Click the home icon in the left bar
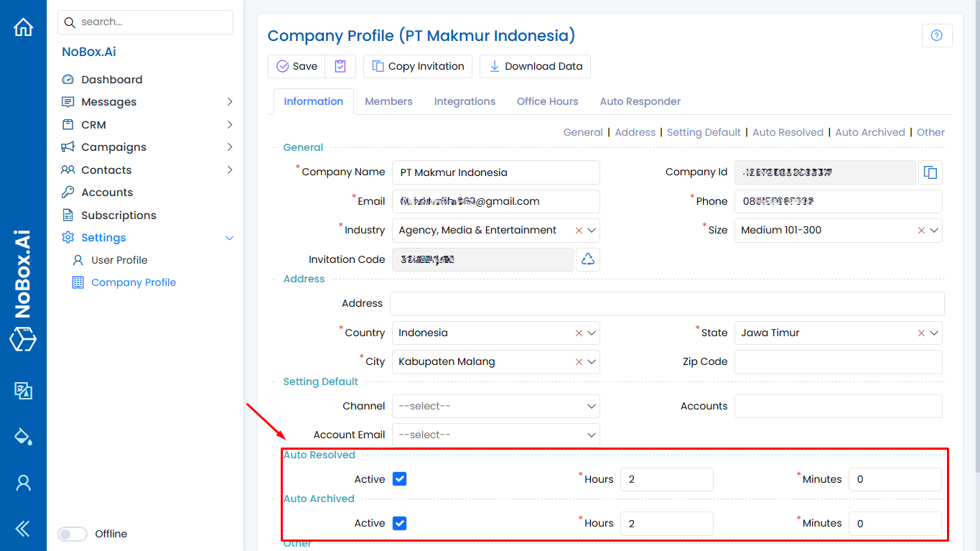Viewport: 980px width, 551px height. (x=23, y=27)
